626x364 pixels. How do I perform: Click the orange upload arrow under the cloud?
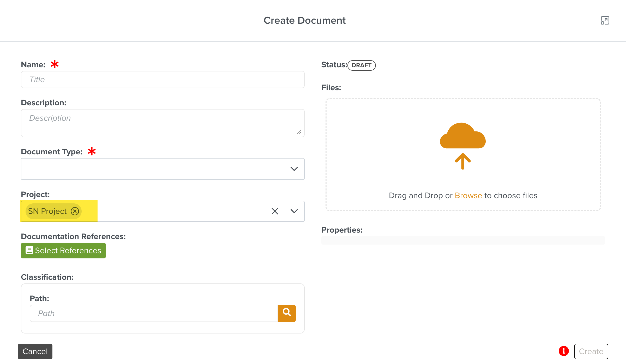(x=462, y=161)
